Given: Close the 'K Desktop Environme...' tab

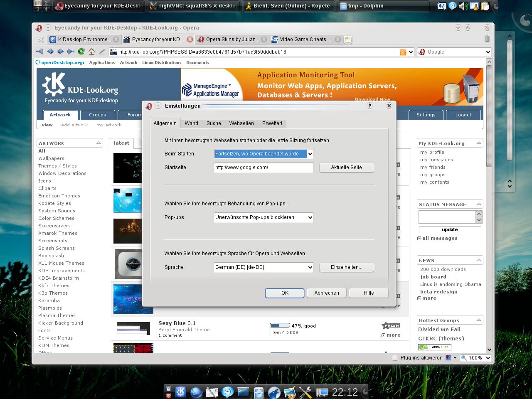Looking at the screenshot, I should 116,39.
